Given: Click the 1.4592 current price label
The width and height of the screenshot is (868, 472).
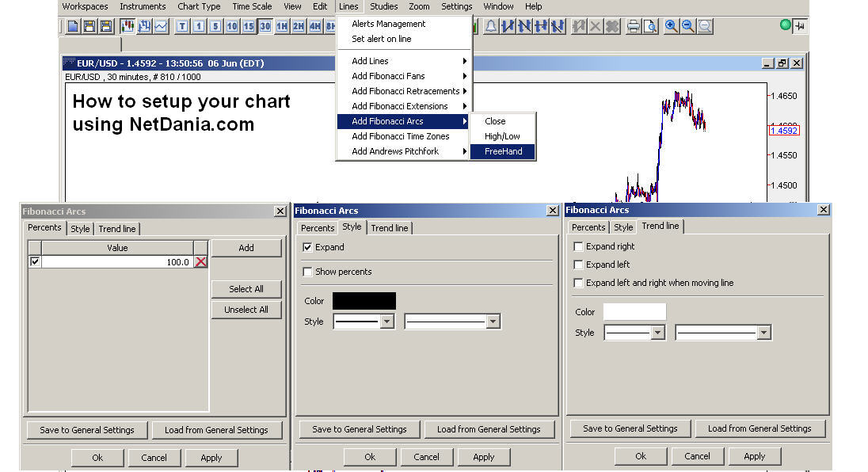Looking at the screenshot, I should tap(784, 131).
